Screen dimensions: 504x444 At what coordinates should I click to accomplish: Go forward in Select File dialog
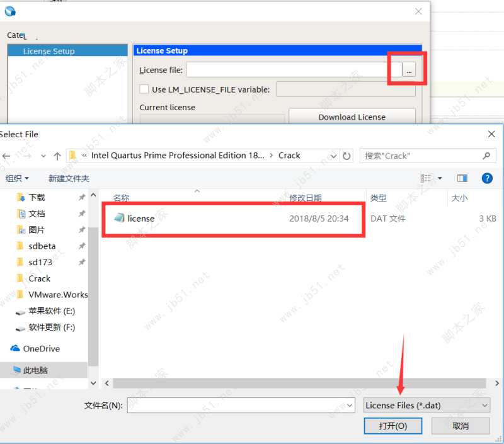(27, 156)
